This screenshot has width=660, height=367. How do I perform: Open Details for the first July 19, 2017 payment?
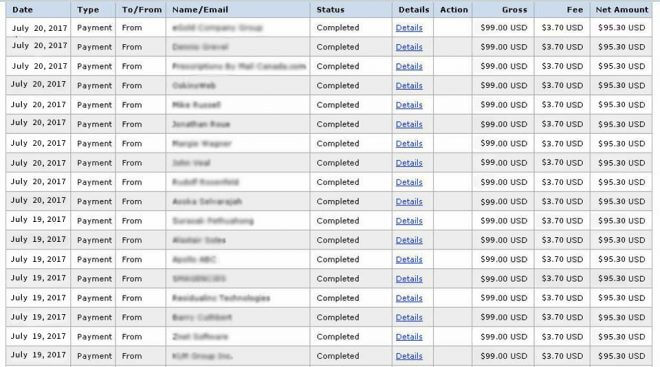(x=409, y=221)
